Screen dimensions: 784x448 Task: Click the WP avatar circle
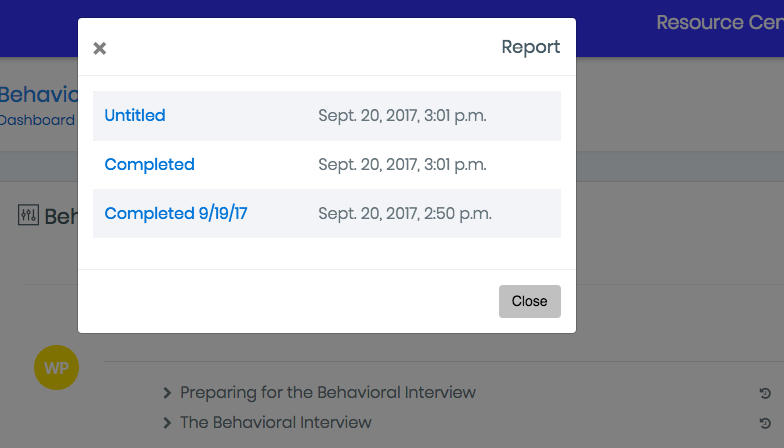coord(56,368)
